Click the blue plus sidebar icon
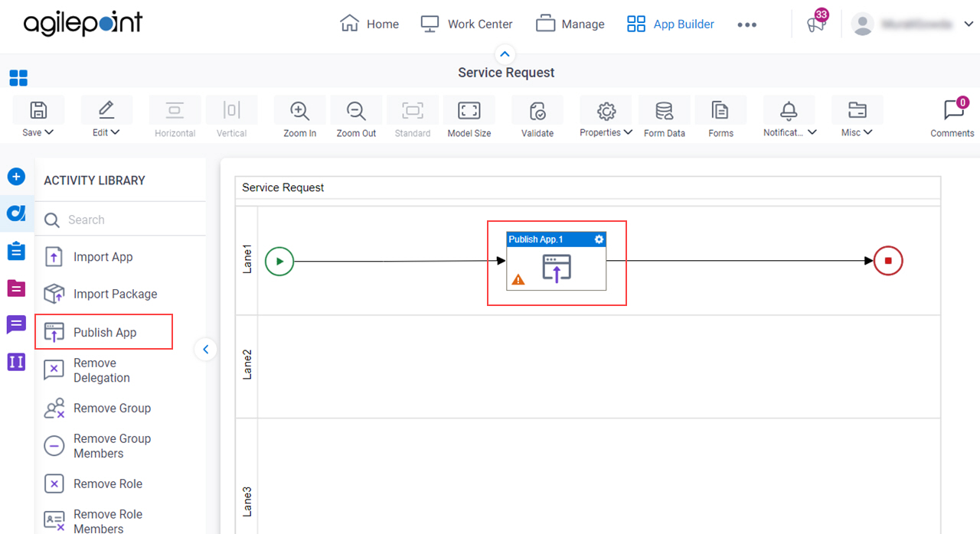The width and height of the screenshot is (980, 534). 17,177
